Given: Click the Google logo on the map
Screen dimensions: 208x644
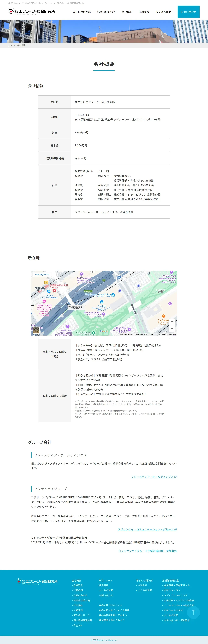Looking at the screenshot, I should (x=104, y=331).
